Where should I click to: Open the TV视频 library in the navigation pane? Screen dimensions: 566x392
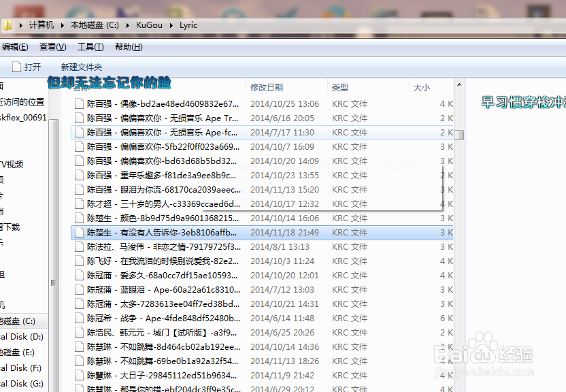tap(12, 164)
